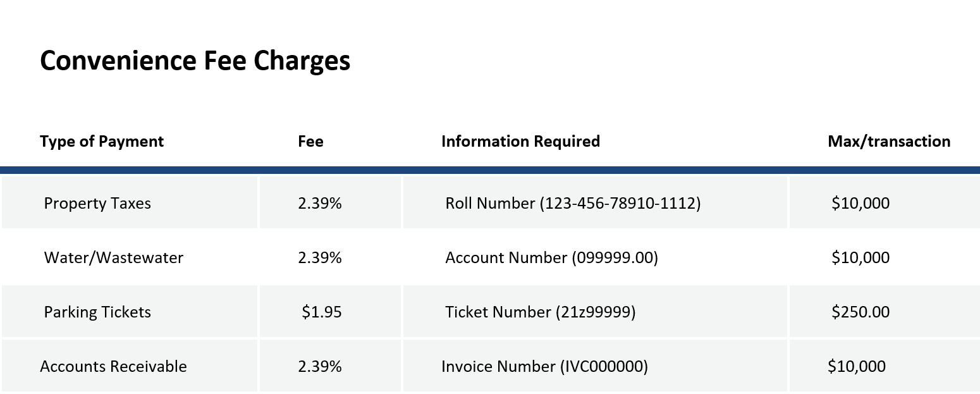
Task: Select the $10,000 maximum for Property Taxes
Action: point(861,204)
